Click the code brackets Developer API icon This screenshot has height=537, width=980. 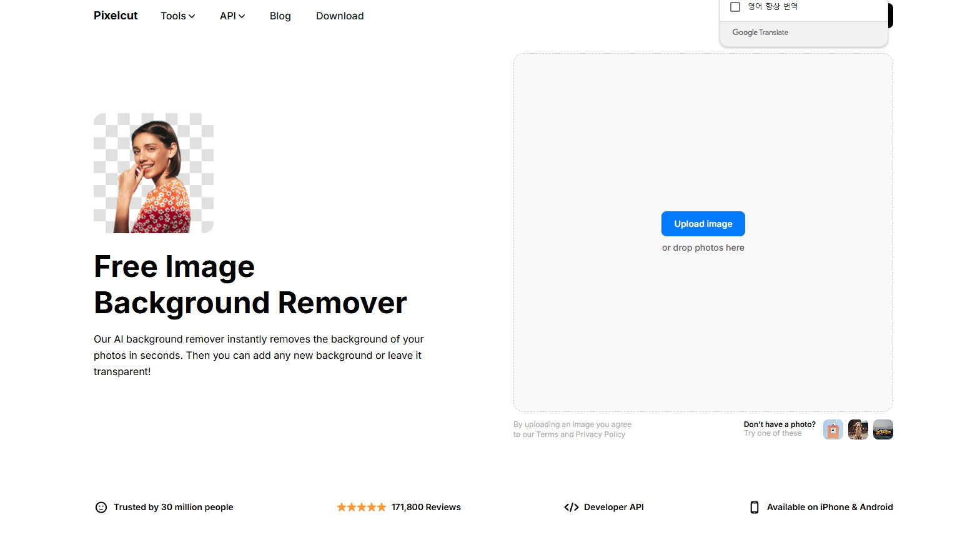tap(571, 507)
